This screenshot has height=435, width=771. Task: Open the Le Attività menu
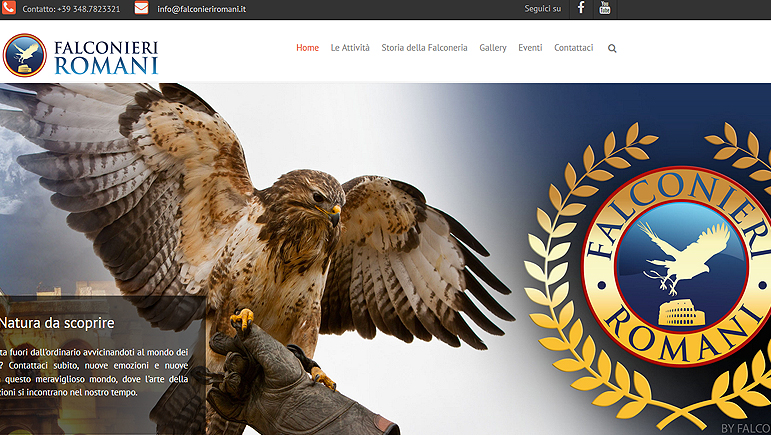350,48
